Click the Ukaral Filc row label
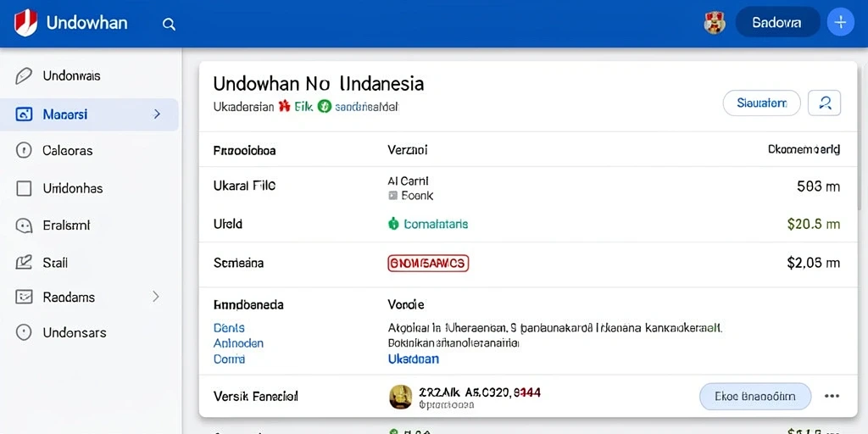 point(244,186)
